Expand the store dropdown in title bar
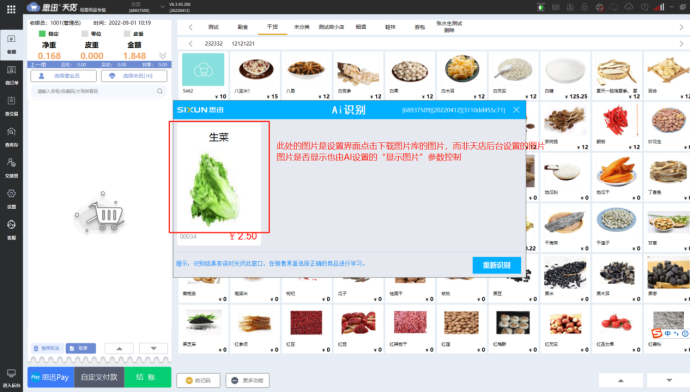This screenshot has width=691, height=392. [162, 7]
